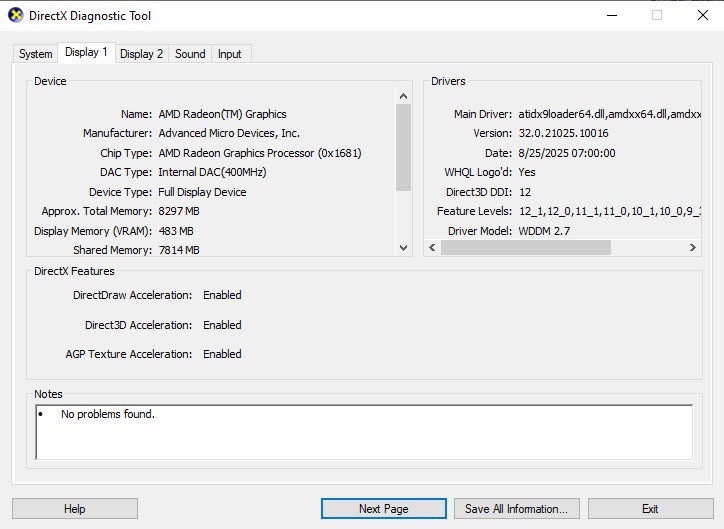Click Save All Information button
This screenshot has height=529, width=724.
pyautogui.click(x=516, y=509)
